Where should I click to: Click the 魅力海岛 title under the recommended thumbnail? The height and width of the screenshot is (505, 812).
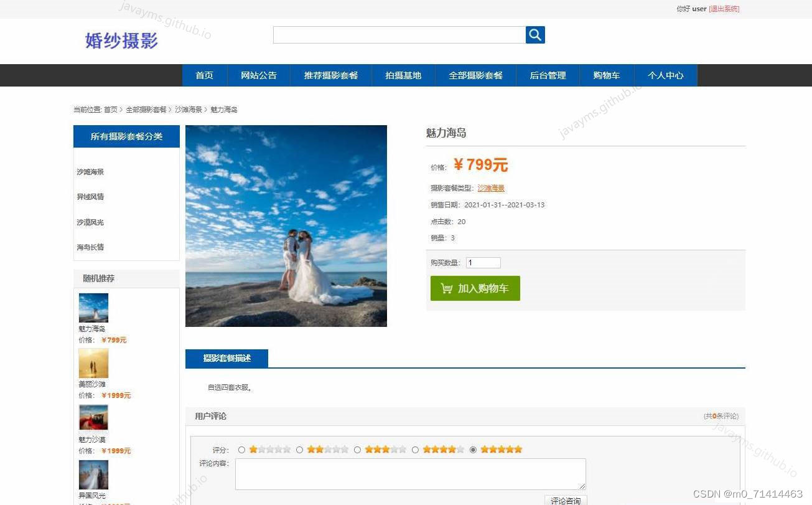click(x=92, y=329)
